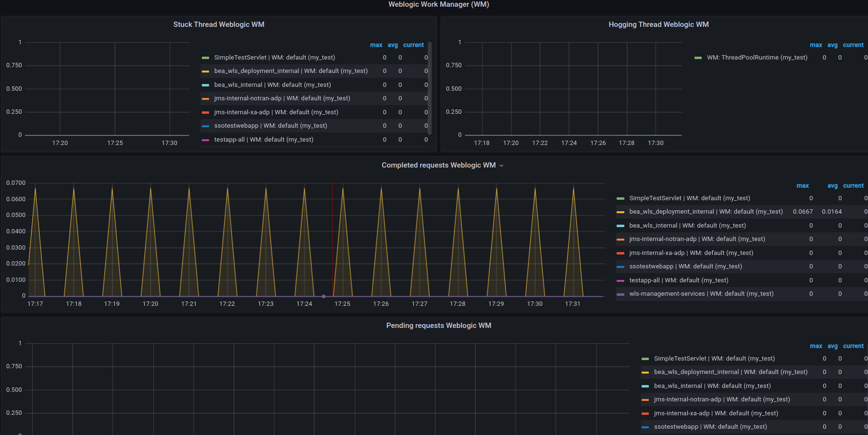
Task: Click blue swatch of ssotestwebapp in Pending requests
Action: (x=645, y=427)
